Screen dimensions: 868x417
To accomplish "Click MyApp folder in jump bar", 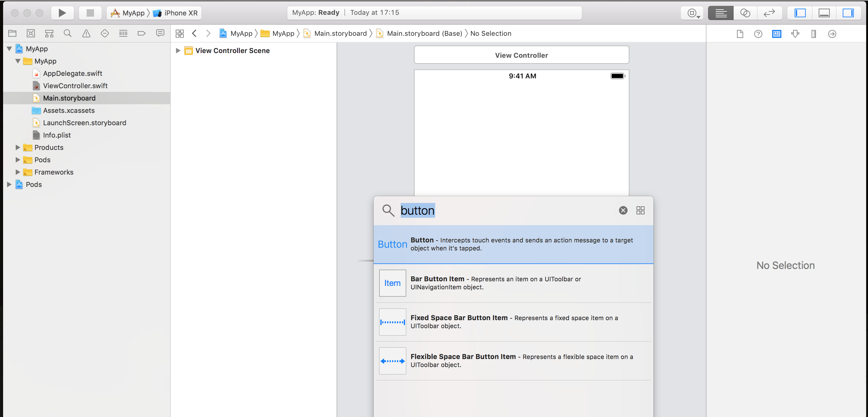I will [278, 33].
